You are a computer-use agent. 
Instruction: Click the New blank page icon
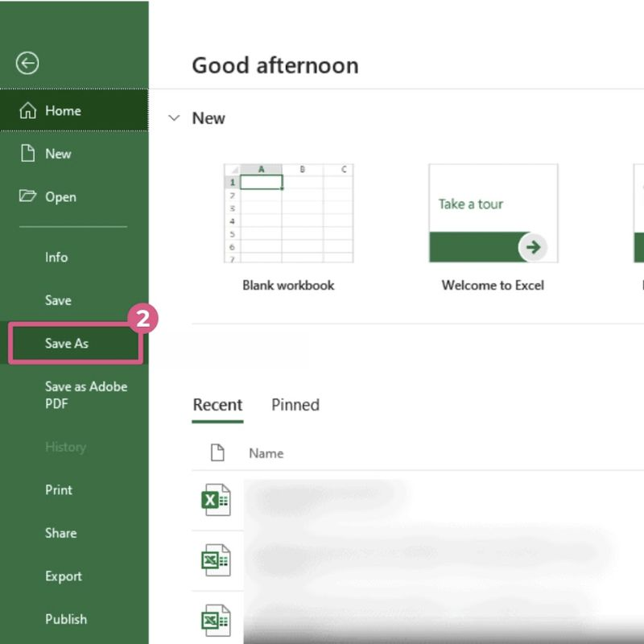28,153
